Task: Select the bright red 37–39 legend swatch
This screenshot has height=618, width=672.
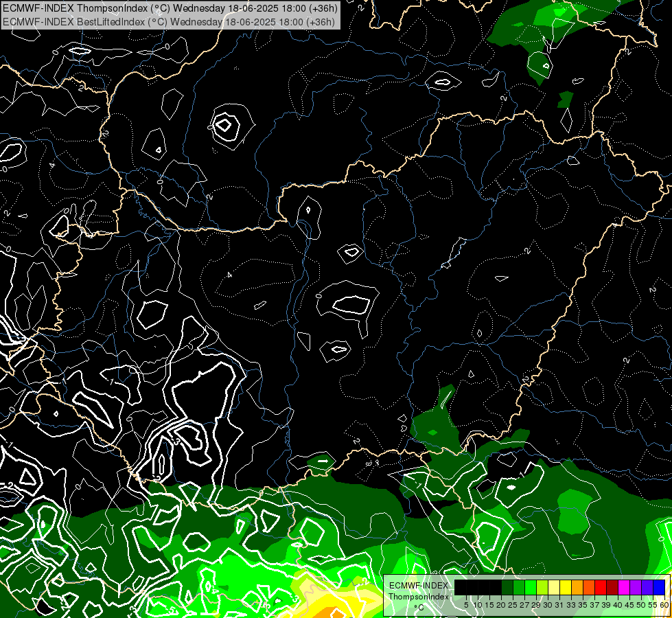Action: 601,587
